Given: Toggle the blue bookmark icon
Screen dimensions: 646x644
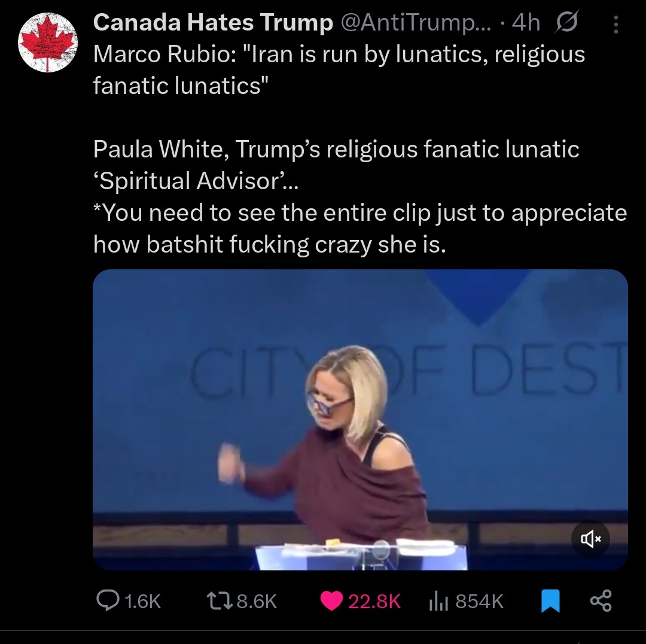Looking at the screenshot, I should click(x=550, y=601).
